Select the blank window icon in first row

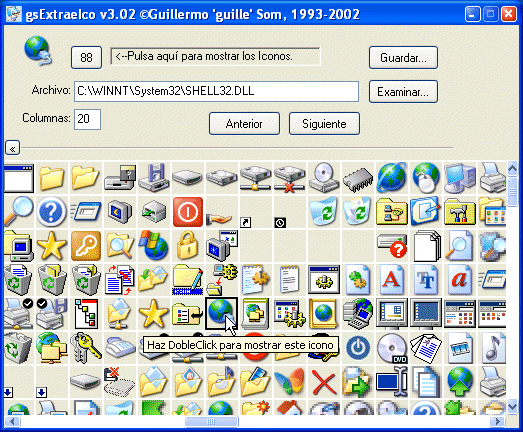pos(19,178)
